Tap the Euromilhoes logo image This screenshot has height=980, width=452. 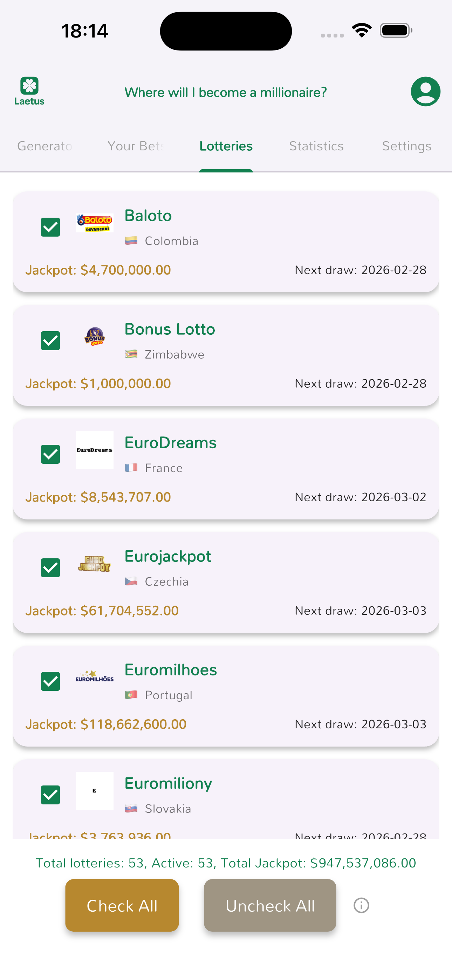tap(94, 677)
